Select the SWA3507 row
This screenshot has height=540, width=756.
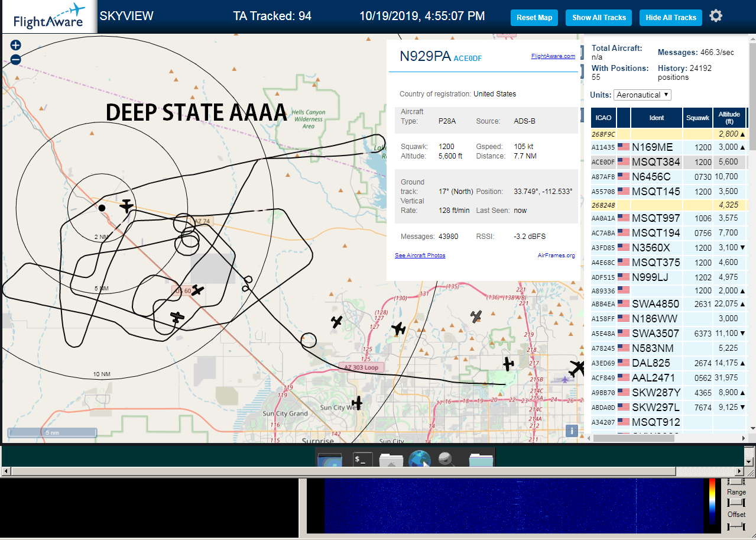click(x=669, y=333)
